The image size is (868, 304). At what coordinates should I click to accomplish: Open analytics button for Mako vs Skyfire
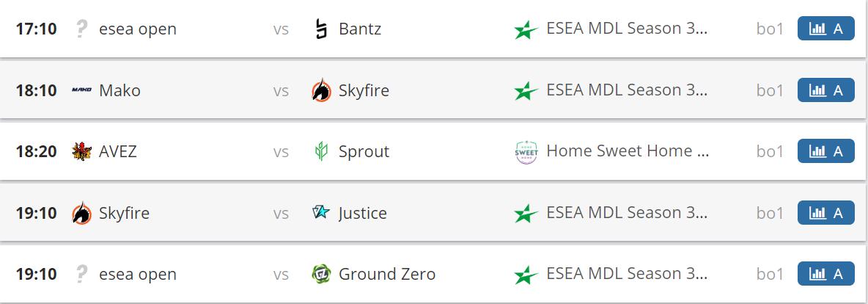pyautogui.click(x=825, y=90)
